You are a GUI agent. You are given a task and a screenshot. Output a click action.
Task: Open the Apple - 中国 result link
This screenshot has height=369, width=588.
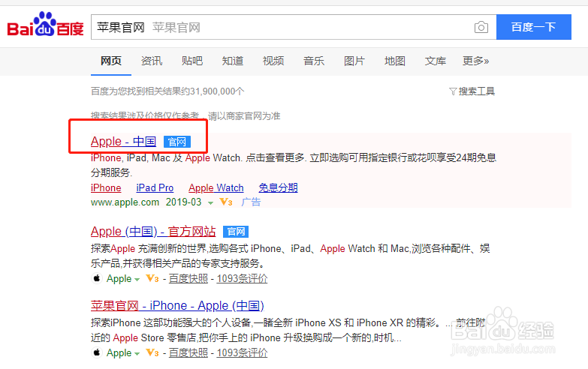coord(123,141)
